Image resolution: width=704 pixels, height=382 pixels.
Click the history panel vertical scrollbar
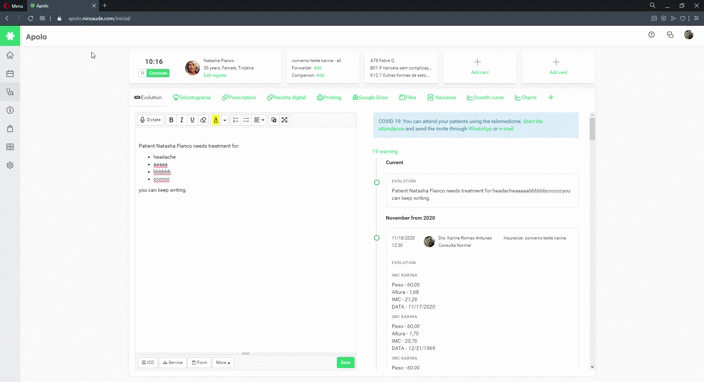click(x=592, y=129)
